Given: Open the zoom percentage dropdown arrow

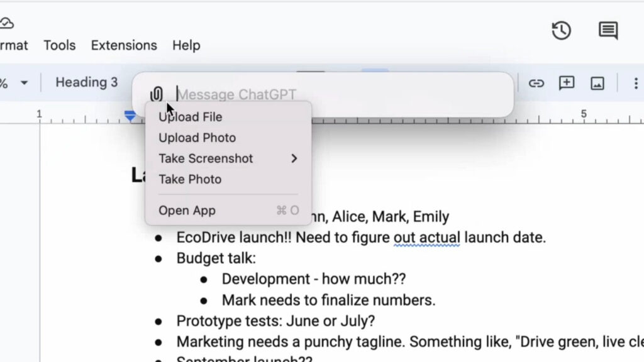Looking at the screenshot, I should pos(25,83).
